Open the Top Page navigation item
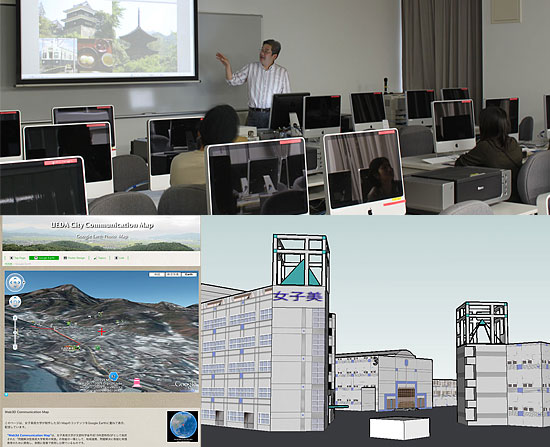 pyautogui.click(x=18, y=258)
